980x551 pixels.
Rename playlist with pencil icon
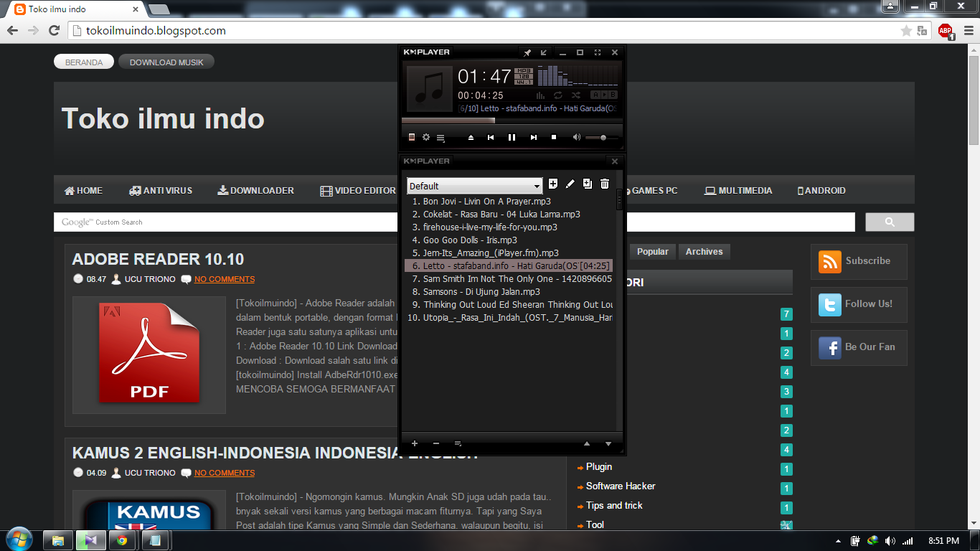coord(570,184)
